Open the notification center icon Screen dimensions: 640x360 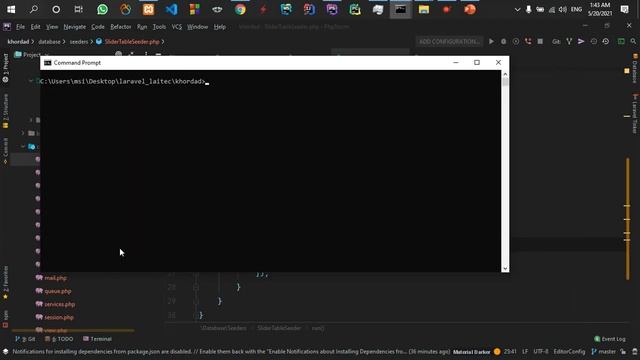(x=624, y=9)
